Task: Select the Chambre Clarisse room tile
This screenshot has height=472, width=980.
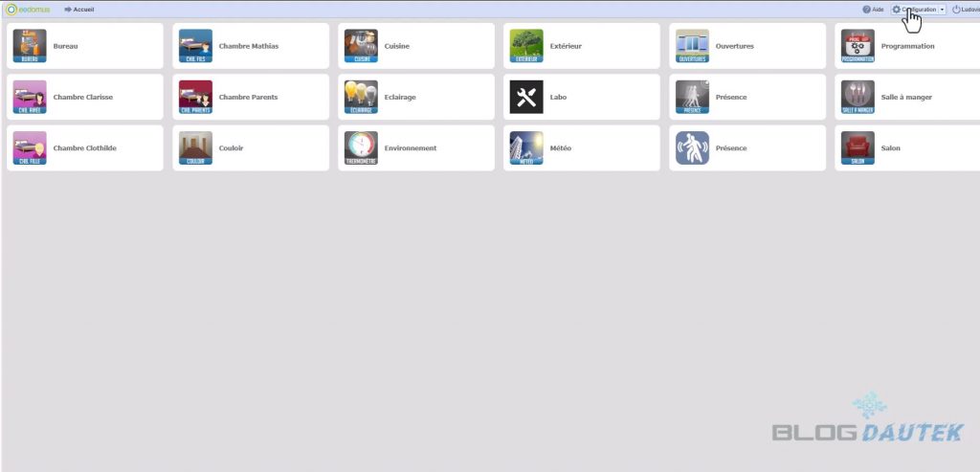Action: click(x=84, y=98)
